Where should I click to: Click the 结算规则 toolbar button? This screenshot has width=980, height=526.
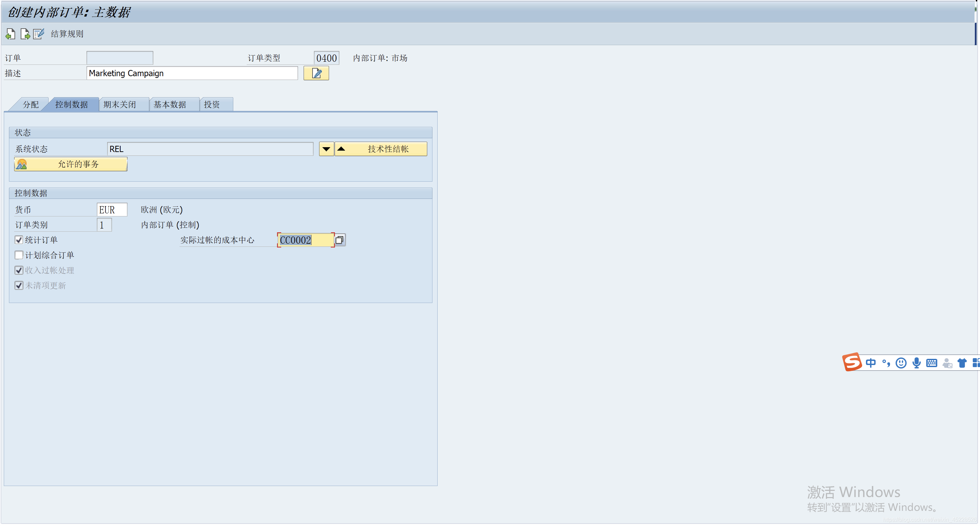[x=67, y=34]
